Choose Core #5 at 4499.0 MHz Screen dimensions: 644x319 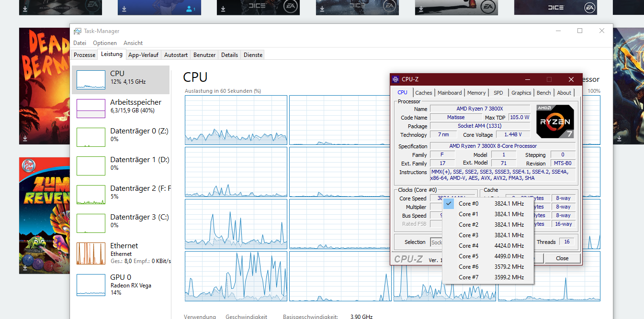pyautogui.click(x=487, y=256)
